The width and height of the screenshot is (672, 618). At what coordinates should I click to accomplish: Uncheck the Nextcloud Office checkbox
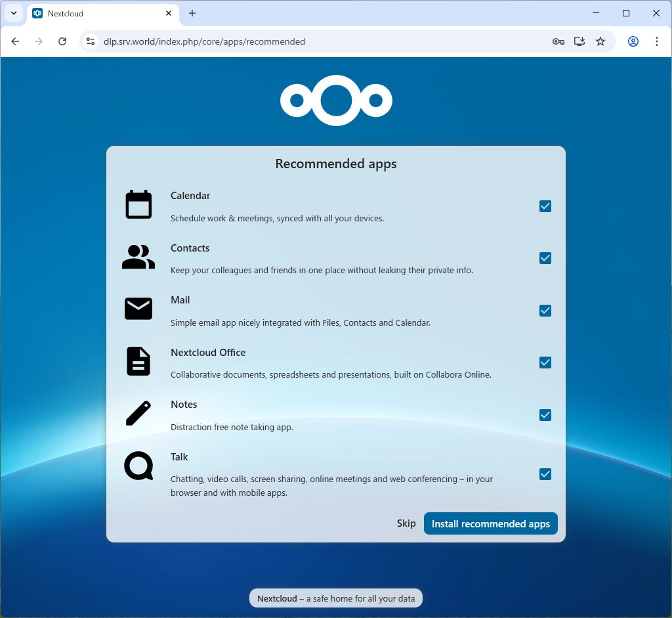coord(545,363)
